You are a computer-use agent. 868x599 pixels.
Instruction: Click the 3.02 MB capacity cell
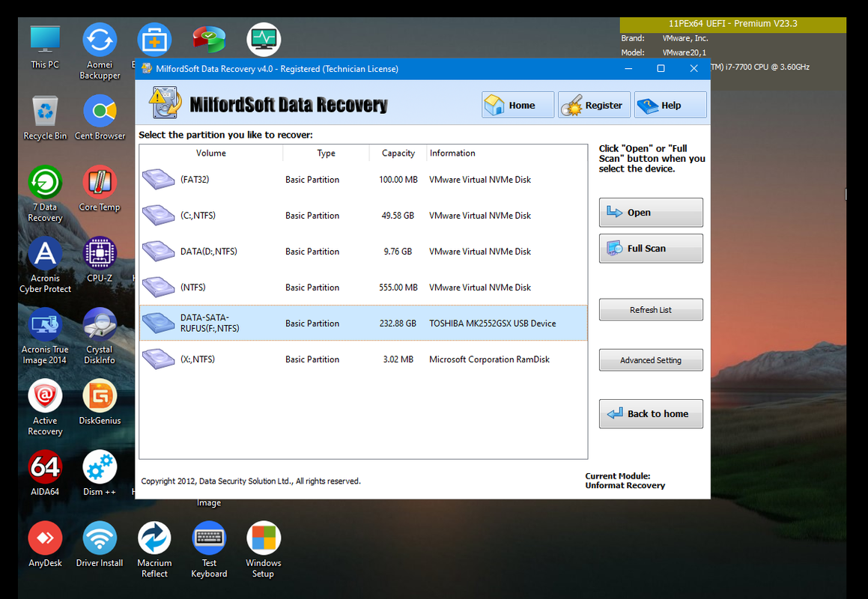(398, 359)
